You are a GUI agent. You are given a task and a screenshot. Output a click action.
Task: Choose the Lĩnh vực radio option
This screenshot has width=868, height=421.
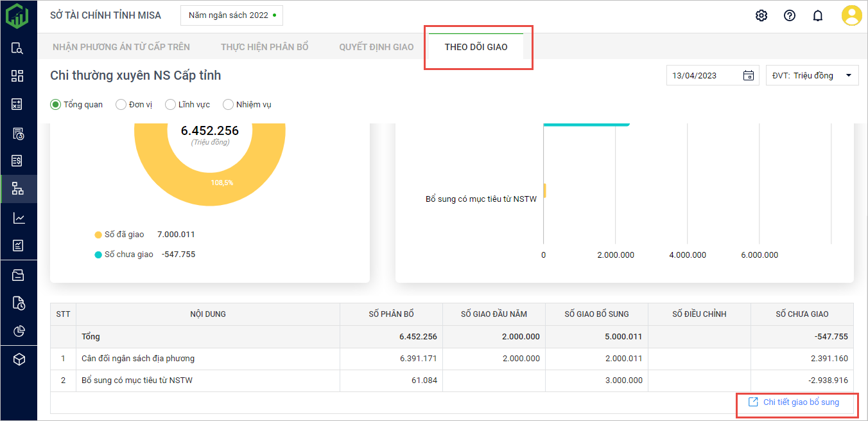point(170,105)
